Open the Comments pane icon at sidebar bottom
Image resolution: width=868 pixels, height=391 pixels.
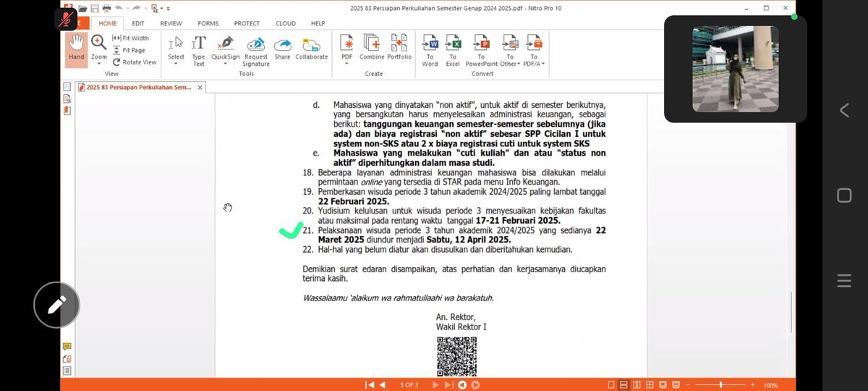67,347
